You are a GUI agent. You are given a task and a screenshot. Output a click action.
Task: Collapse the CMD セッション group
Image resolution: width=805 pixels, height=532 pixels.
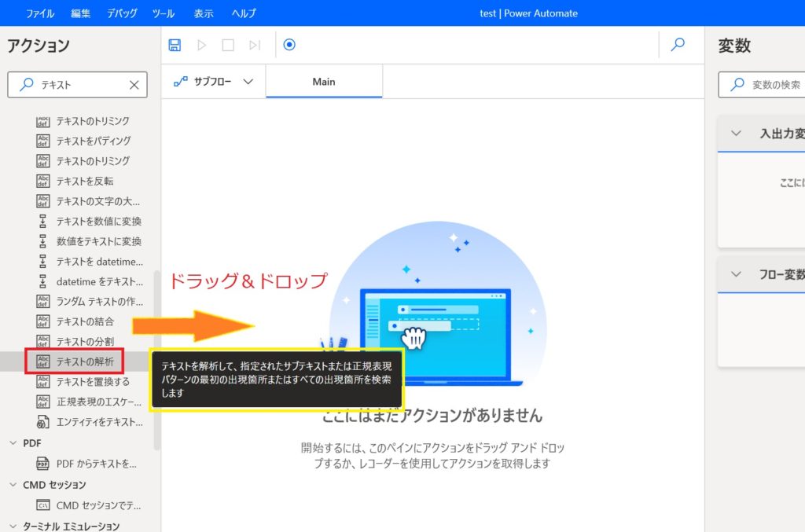point(13,485)
